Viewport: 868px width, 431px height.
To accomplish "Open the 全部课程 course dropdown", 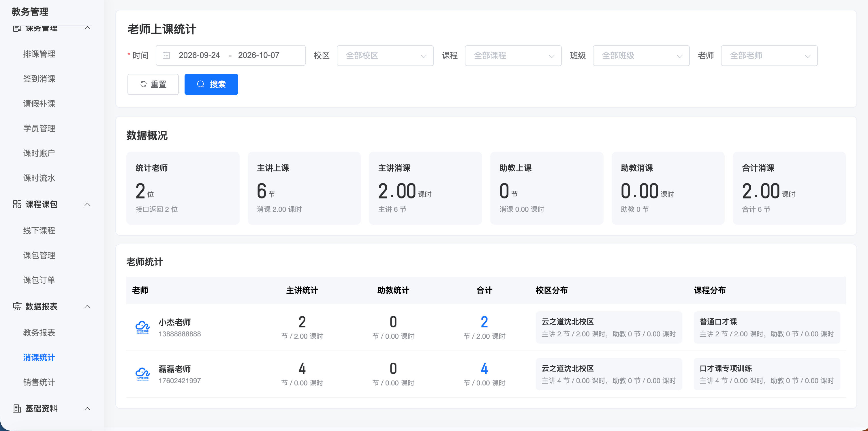I will tap(513, 56).
